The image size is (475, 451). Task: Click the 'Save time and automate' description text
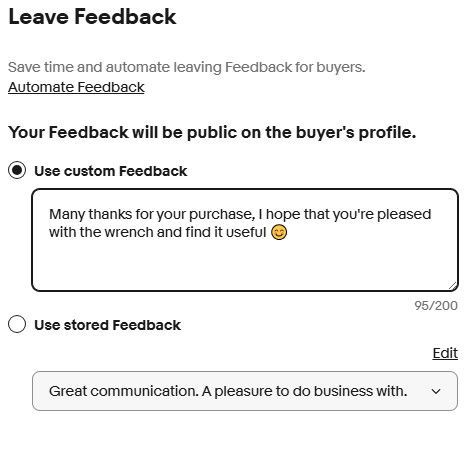(x=187, y=67)
